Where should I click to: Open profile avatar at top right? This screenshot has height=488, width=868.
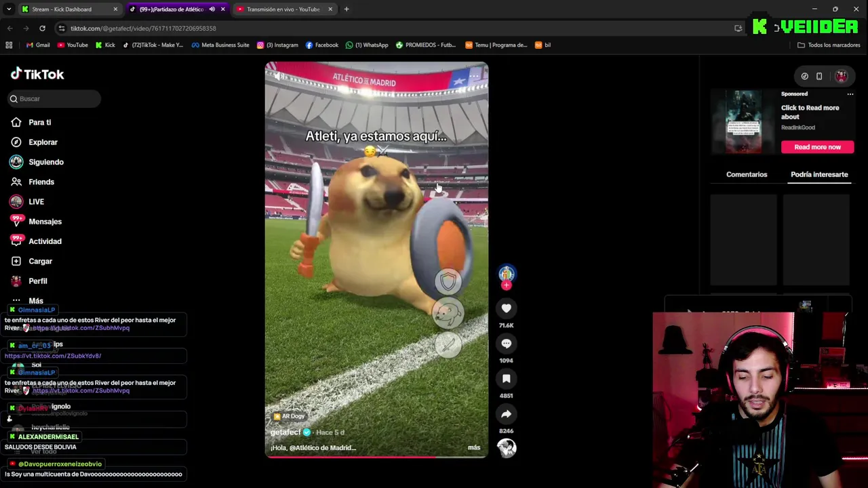pos(841,76)
